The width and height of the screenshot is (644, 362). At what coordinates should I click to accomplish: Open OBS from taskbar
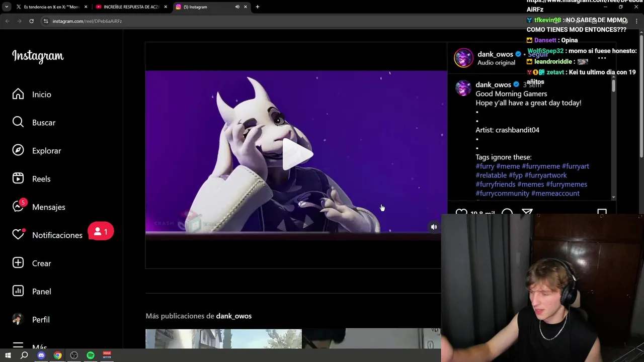coord(74,355)
